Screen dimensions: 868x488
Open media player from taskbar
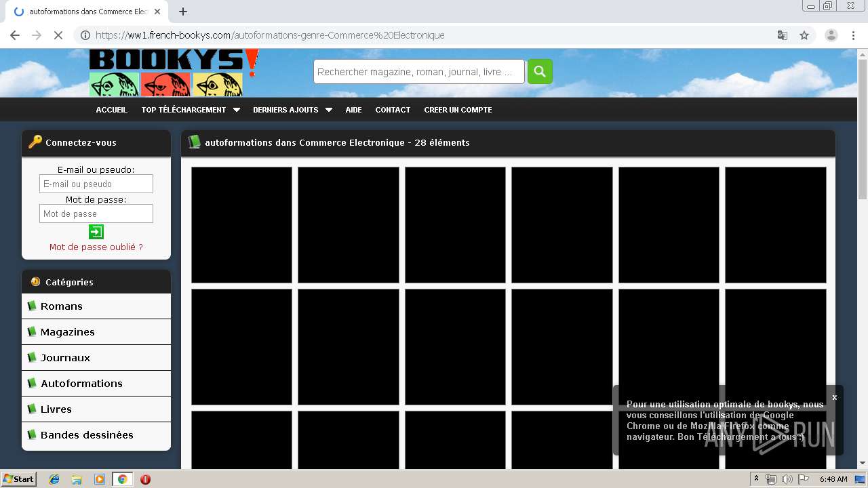point(100,479)
